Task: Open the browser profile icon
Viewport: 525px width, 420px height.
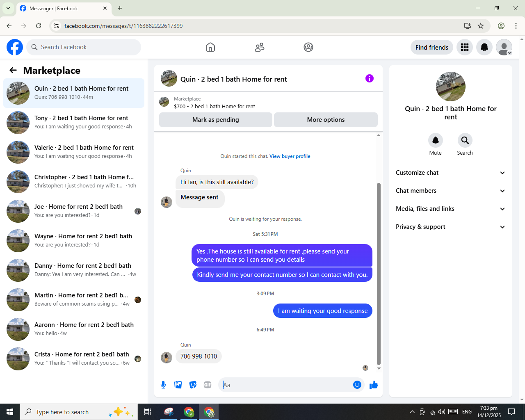Action: coord(501,26)
